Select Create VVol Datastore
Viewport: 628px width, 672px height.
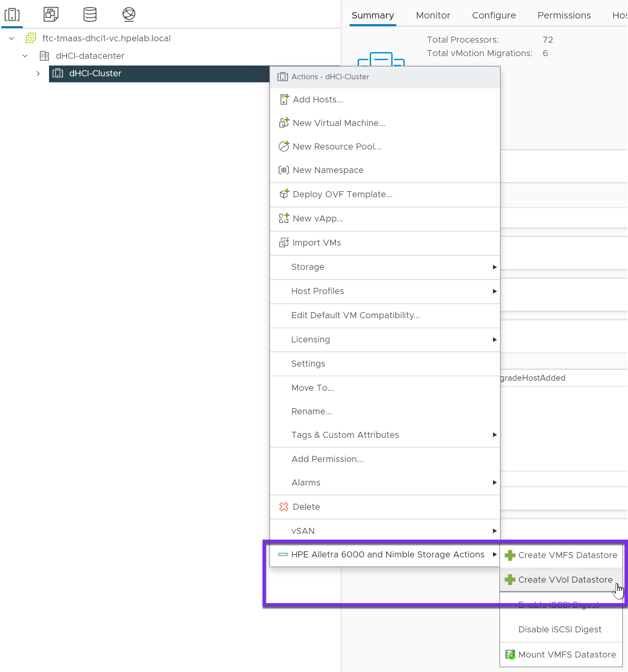click(x=565, y=579)
